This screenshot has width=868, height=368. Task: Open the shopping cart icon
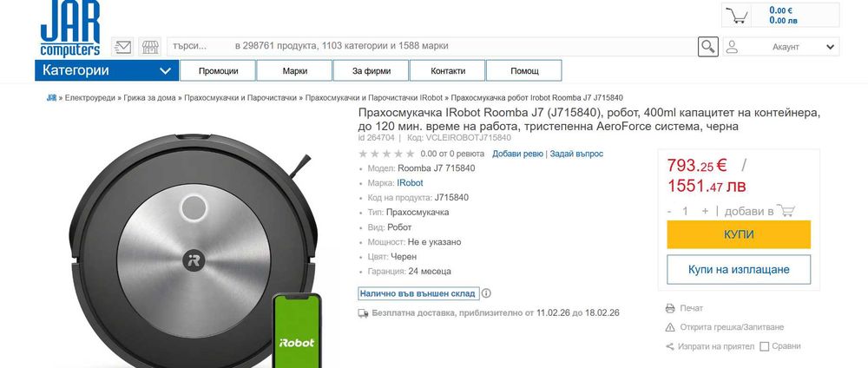pos(736,15)
